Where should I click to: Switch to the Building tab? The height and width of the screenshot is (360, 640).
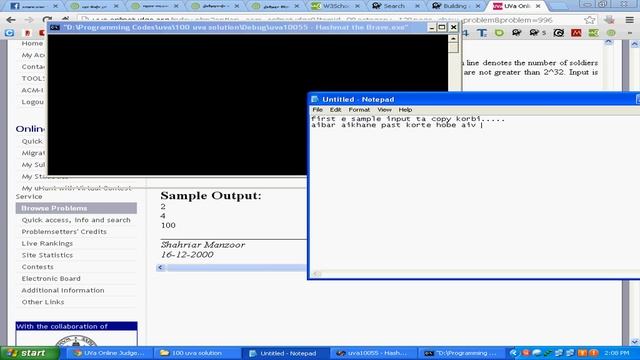[x=456, y=6]
